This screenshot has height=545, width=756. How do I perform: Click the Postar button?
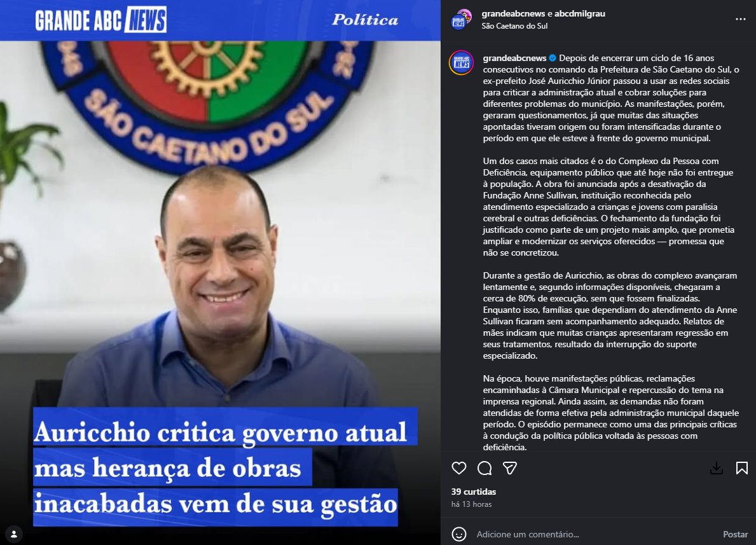pos(735,534)
